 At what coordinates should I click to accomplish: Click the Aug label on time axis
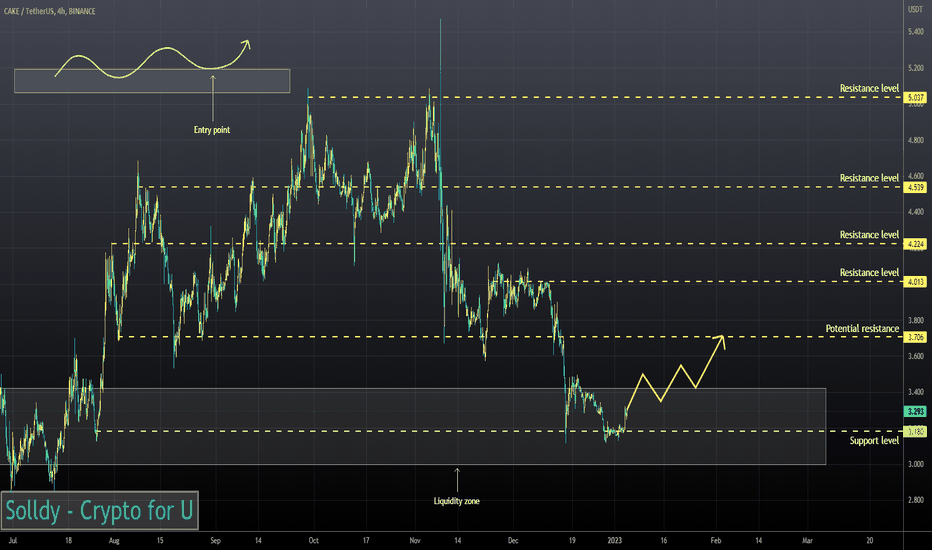tap(114, 540)
